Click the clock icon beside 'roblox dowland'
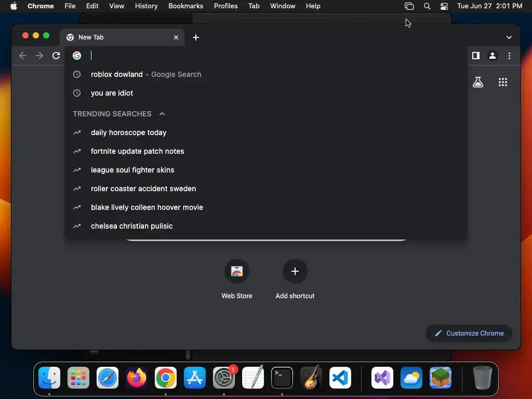Viewport: 532px width, 399px height. point(77,74)
